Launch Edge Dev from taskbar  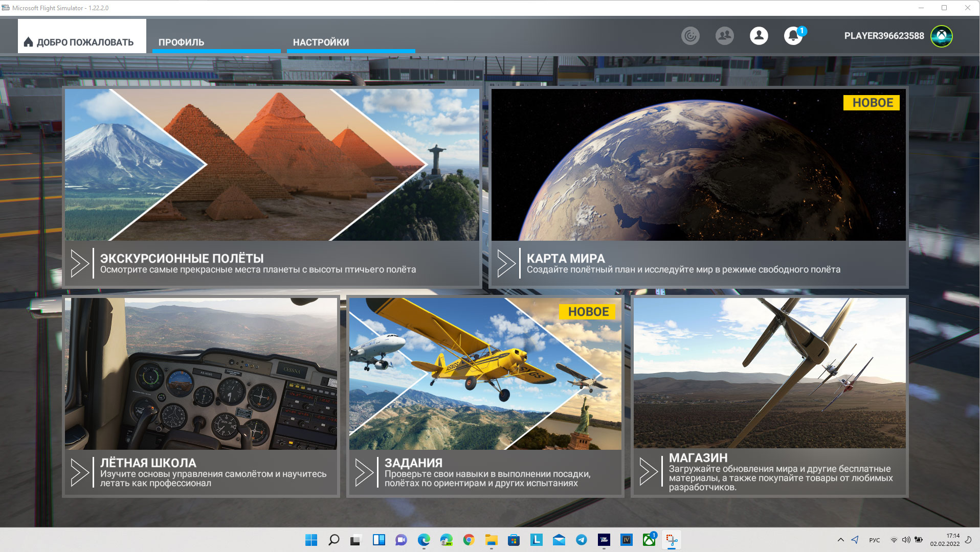[446, 540]
